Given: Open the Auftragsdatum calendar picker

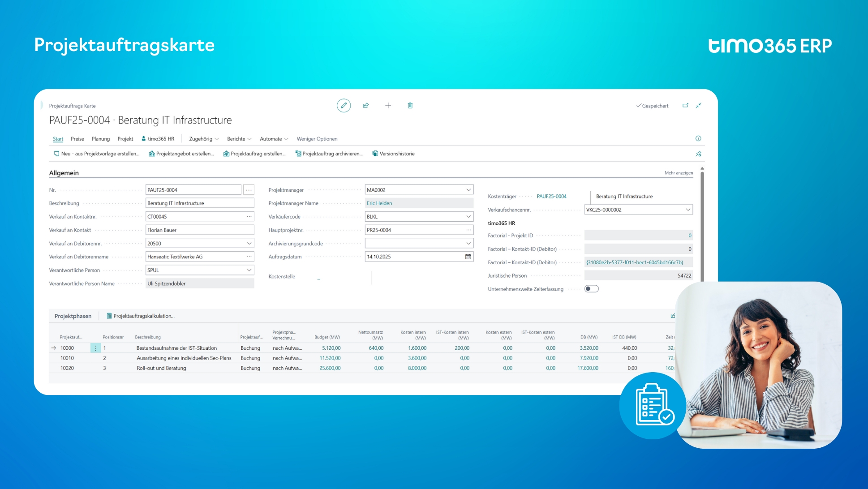Looking at the screenshot, I should pyautogui.click(x=468, y=257).
